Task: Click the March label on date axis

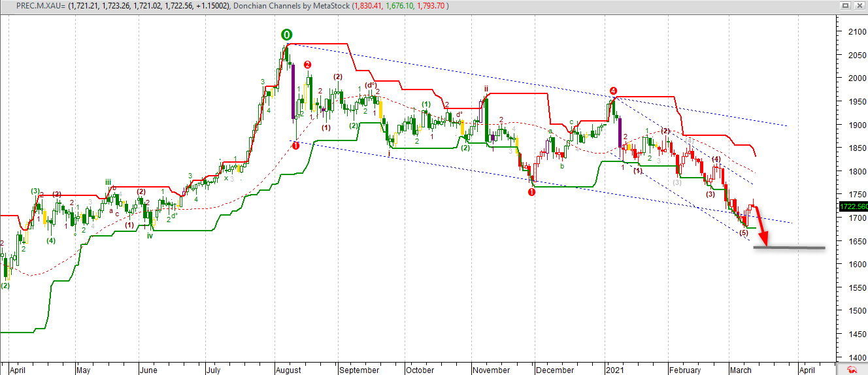Action: coord(741,370)
